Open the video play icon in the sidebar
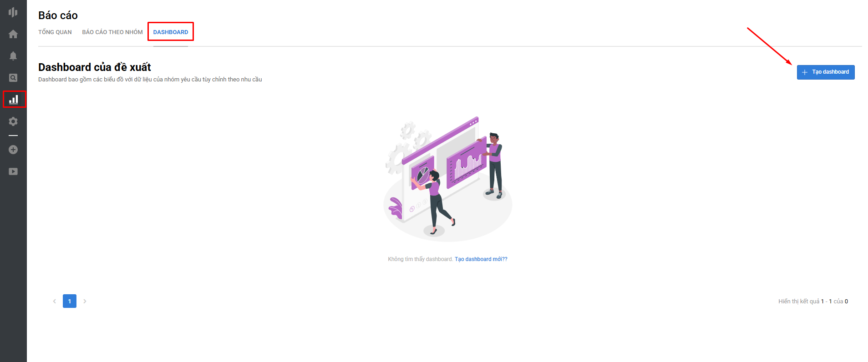868x362 pixels. [x=13, y=171]
